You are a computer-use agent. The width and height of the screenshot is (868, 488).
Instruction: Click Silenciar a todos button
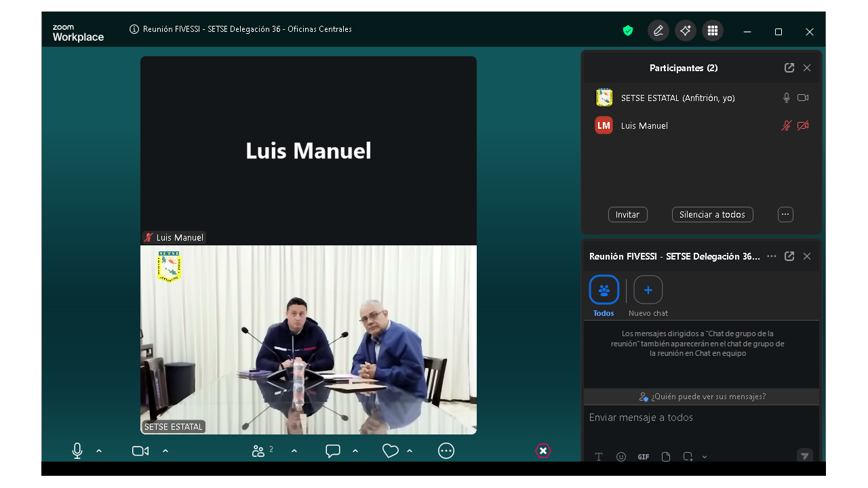click(712, 214)
